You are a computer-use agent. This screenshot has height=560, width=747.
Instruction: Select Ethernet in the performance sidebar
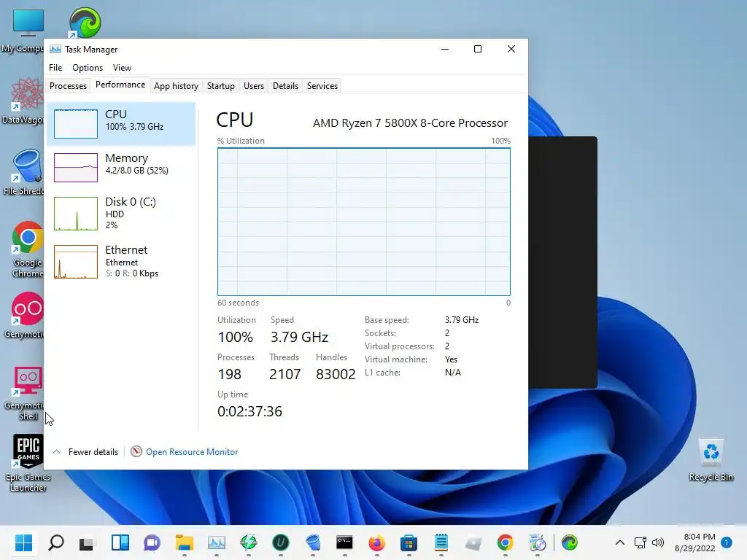pos(122,261)
